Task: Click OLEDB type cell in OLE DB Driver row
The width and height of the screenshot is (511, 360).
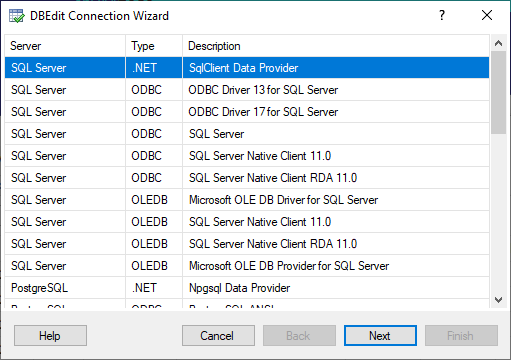Action: (x=154, y=200)
